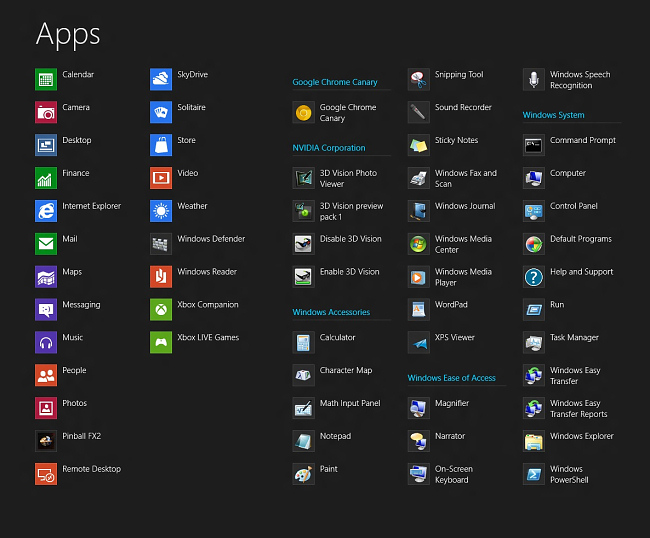Open Default Programs icon
This screenshot has width=650, height=538.
pyautogui.click(x=534, y=244)
